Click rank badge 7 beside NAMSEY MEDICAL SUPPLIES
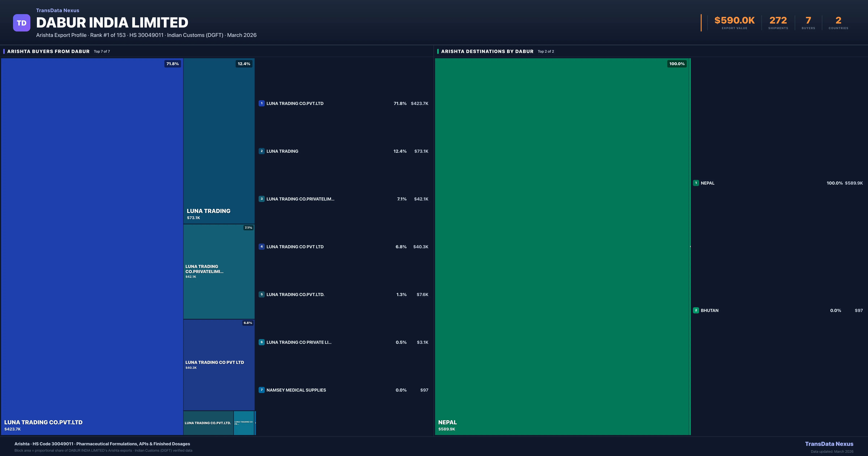Viewport: 868px width, 456px height. pyautogui.click(x=261, y=390)
